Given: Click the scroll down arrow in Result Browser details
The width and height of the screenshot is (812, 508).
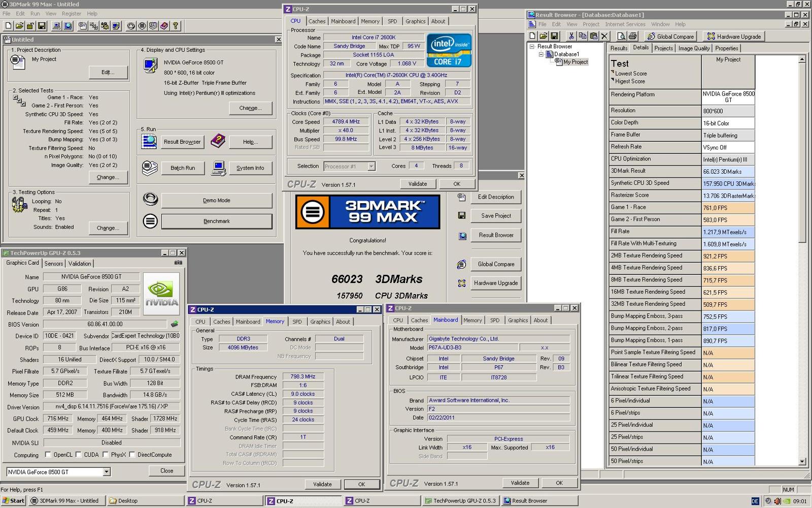Looking at the screenshot, I should click(802, 462).
